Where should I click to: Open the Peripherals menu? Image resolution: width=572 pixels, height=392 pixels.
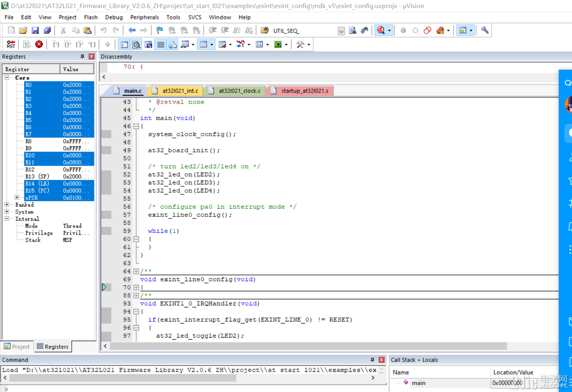pos(145,17)
